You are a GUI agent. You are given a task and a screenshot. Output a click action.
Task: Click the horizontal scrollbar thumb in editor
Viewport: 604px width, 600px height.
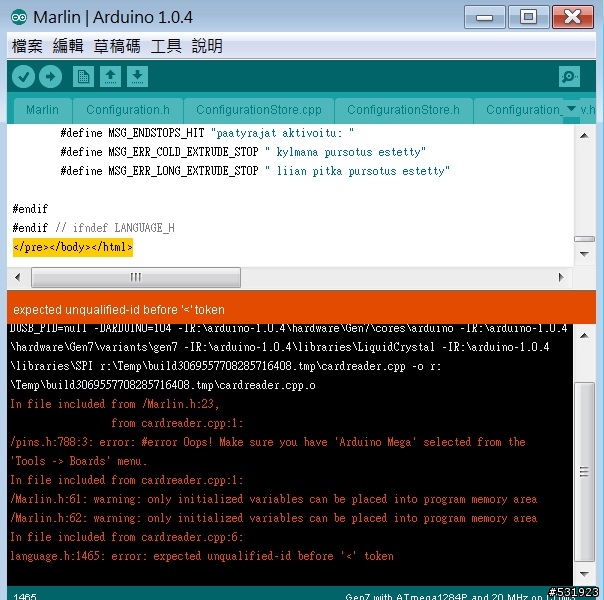(x=136, y=277)
